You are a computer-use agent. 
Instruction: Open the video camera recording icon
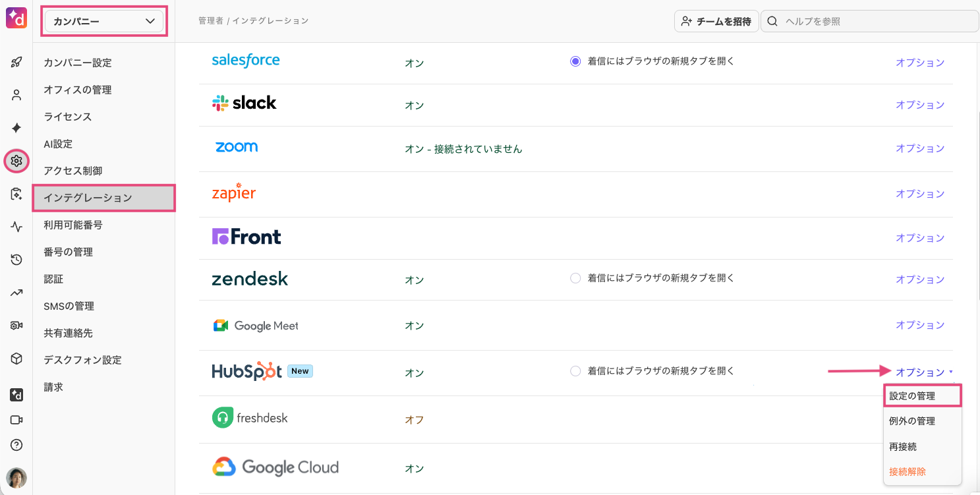click(x=16, y=326)
